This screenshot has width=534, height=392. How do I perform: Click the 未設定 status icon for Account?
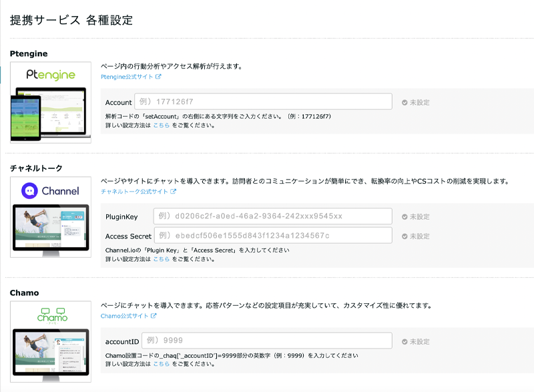click(405, 103)
